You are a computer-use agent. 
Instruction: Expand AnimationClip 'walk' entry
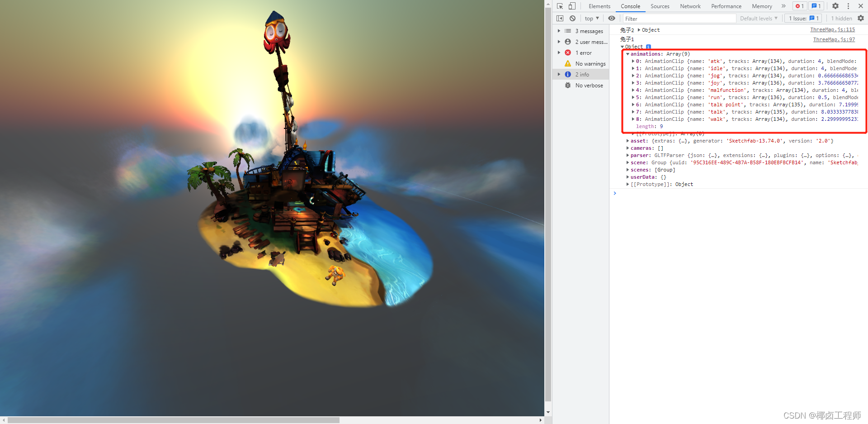point(633,119)
